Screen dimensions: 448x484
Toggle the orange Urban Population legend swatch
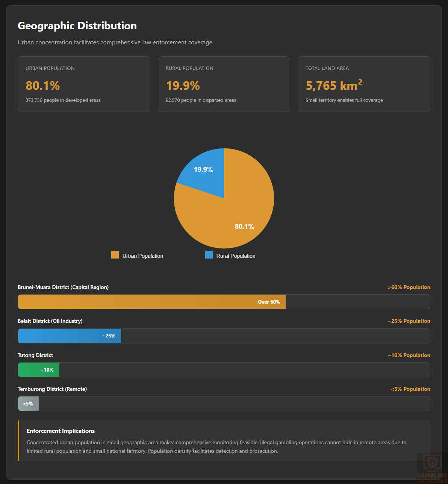tap(115, 255)
